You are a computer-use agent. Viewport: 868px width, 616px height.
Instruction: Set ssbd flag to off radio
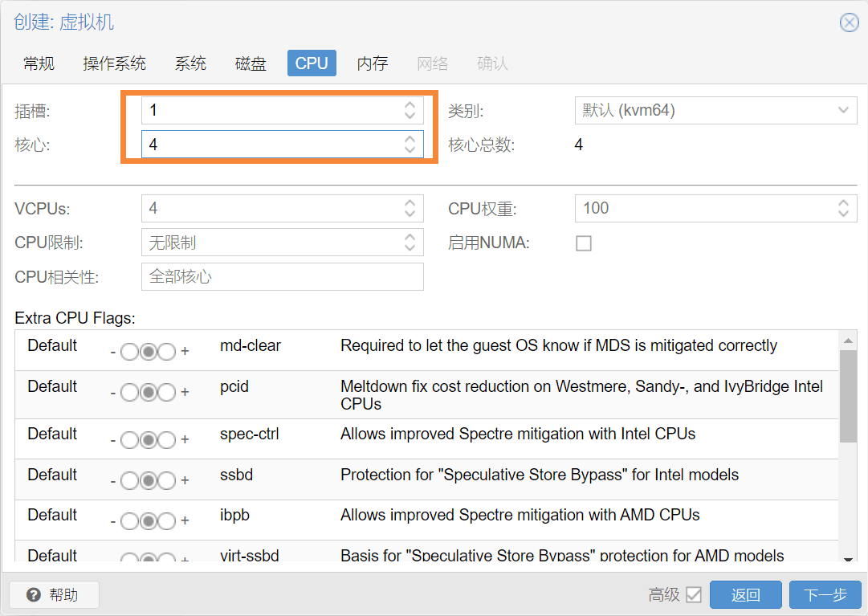[x=129, y=480]
